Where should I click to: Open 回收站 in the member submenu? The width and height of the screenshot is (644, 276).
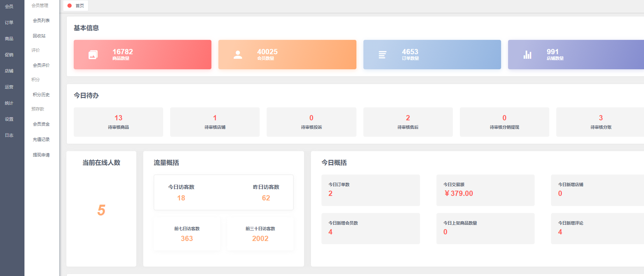pos(39,36)
